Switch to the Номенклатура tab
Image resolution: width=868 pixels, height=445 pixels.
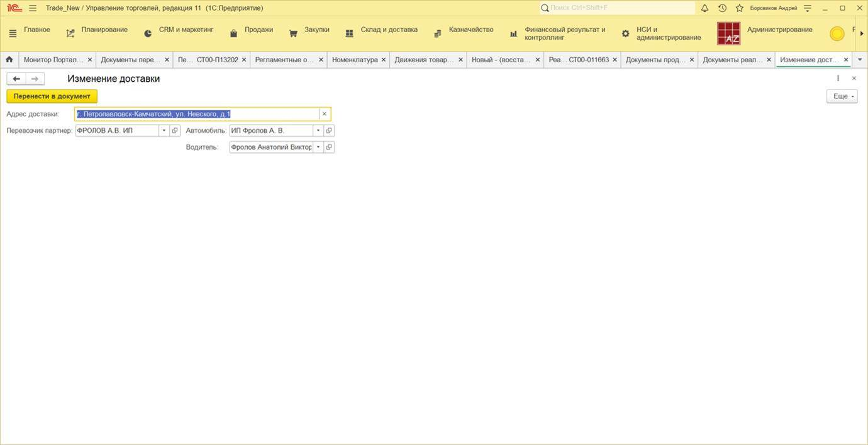[x=355, y=60]
